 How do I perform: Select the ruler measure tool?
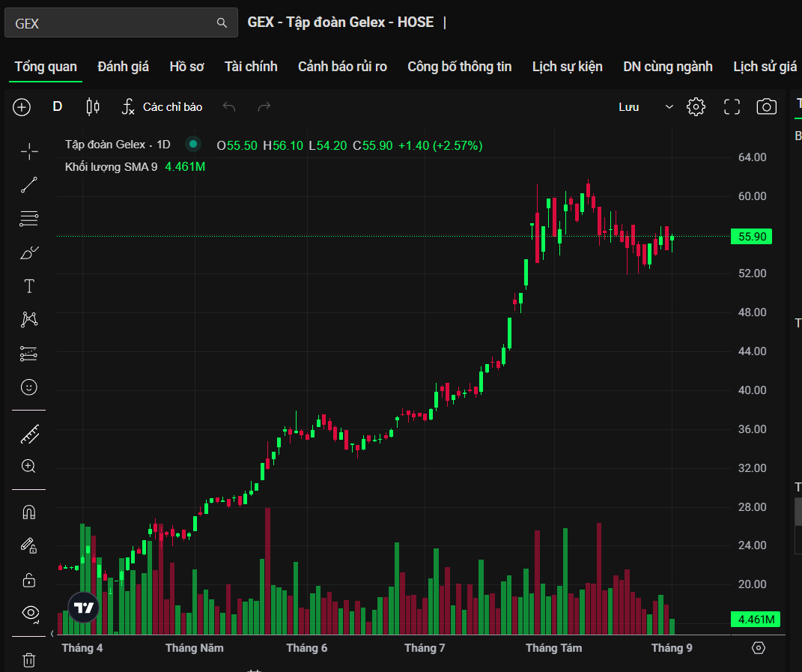[x=29, y=434]
